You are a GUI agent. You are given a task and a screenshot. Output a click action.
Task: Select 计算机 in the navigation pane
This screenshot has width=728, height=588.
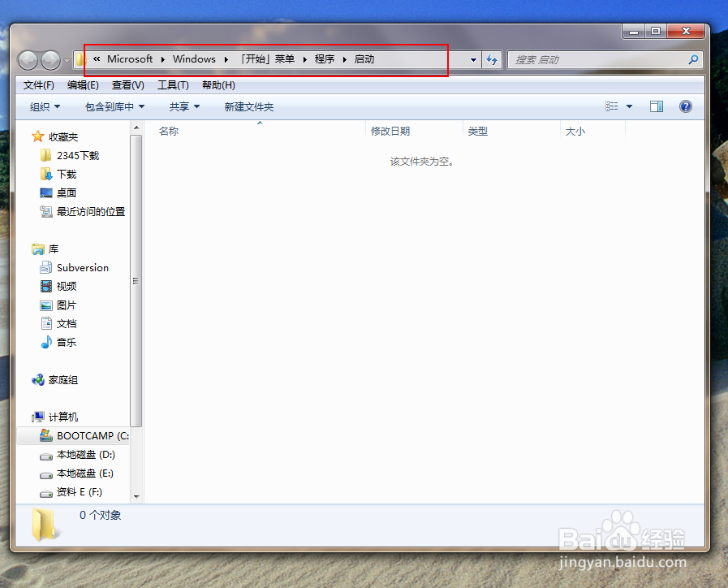click(55, 417)
